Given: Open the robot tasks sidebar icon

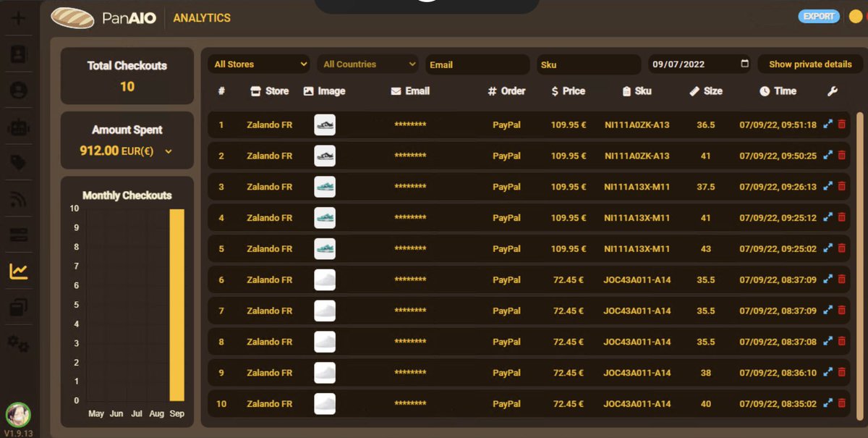Looking at the screenshot, I should tap(18, 127).
